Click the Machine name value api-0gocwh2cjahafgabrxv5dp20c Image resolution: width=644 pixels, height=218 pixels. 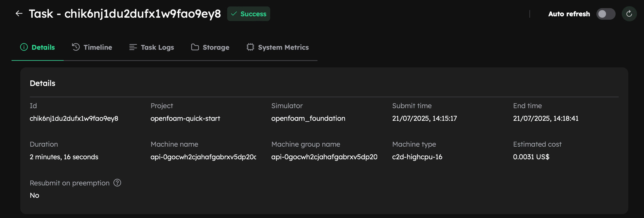click(203, 157)
